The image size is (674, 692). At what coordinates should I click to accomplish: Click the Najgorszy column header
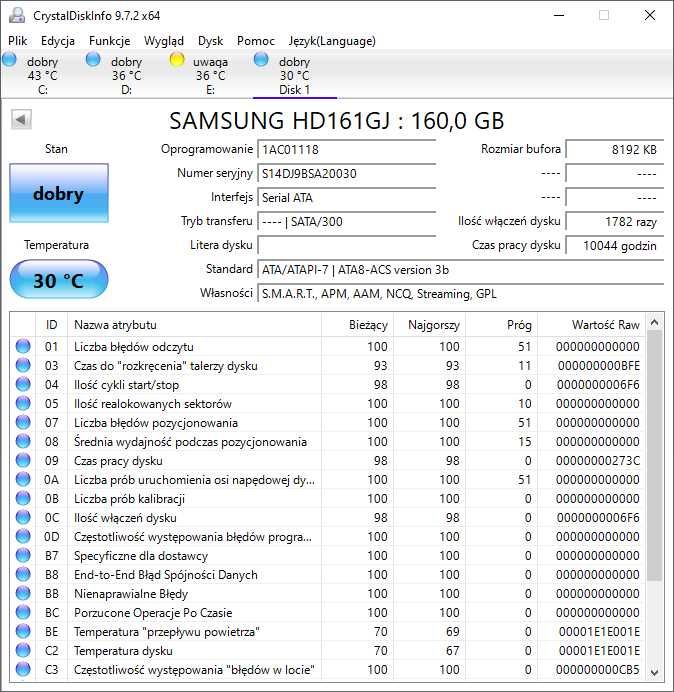[429, 325]
